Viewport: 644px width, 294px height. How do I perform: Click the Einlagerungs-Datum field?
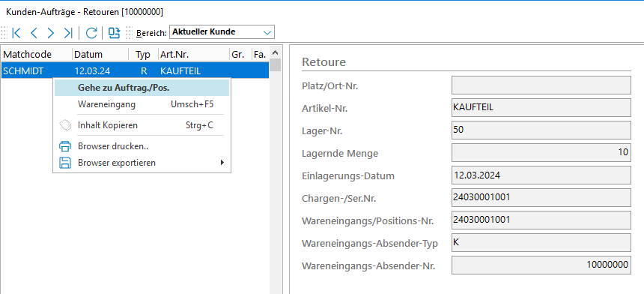tap(541, 175)
